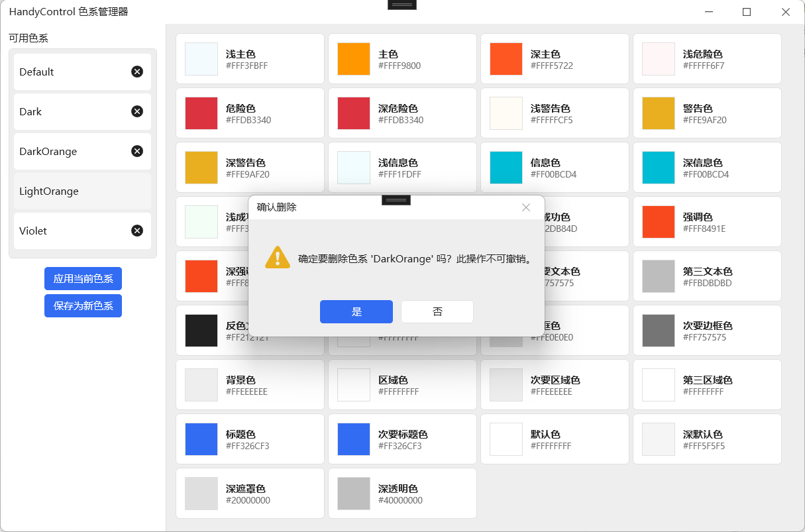This screenshot has width=805, height=532.
Task: Click the hex value #FF00BCD4 under 信息色
Action: tap(554, 175)
